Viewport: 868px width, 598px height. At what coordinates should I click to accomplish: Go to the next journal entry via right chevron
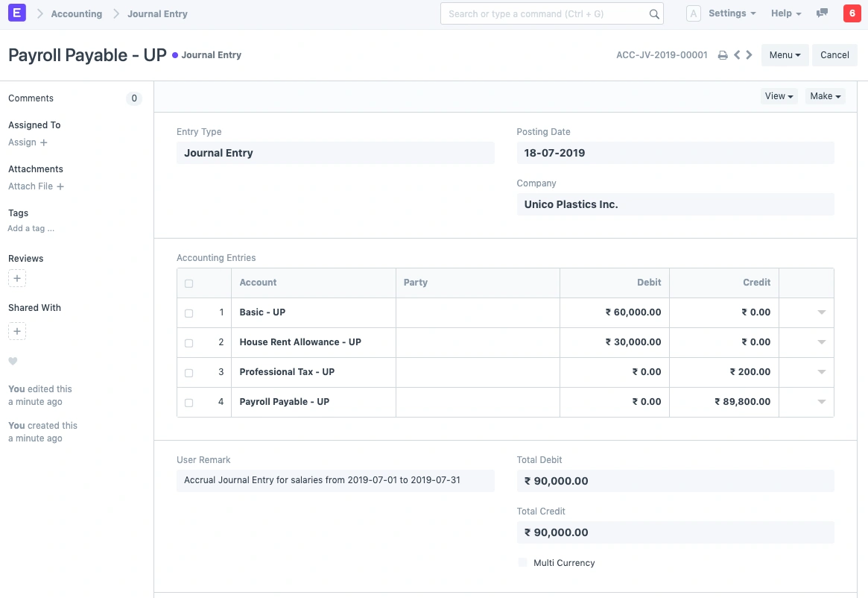pyautogui.click(x=750, y=54)
